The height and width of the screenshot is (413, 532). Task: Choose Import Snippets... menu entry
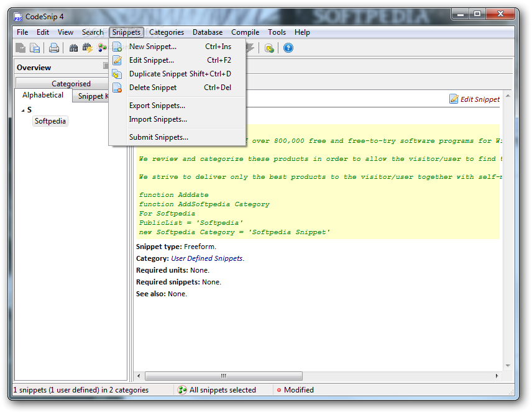178,119
